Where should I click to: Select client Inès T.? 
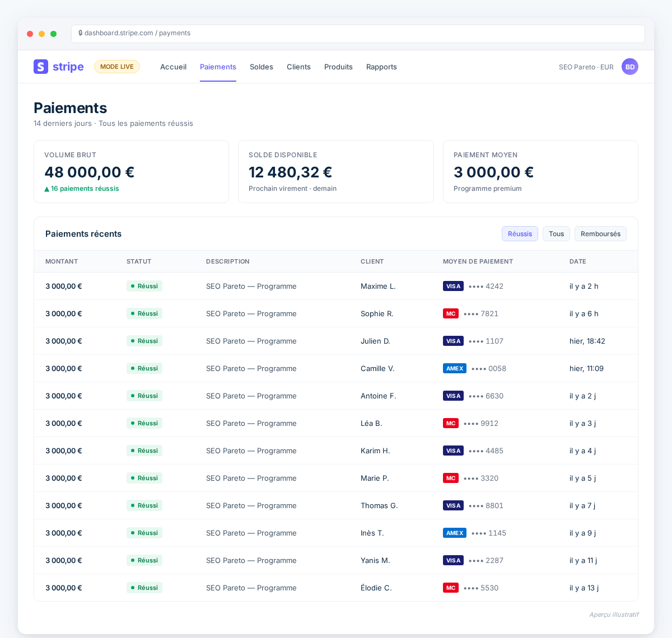372,533
